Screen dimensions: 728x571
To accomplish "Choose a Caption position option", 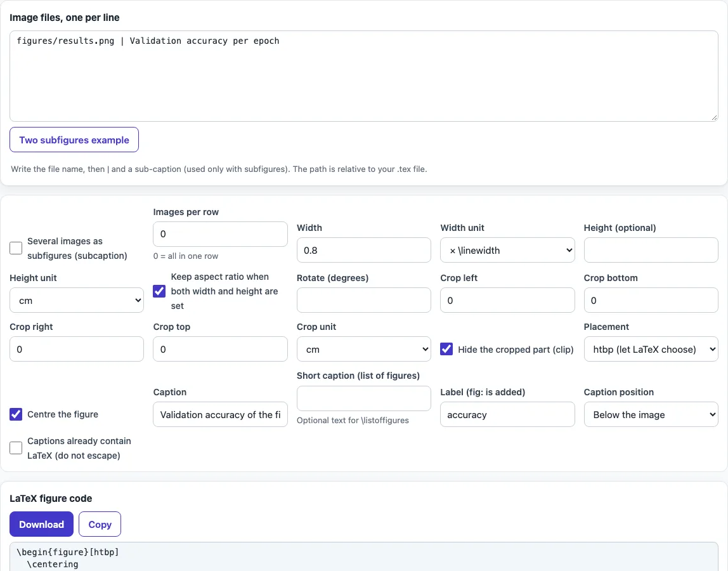I will coord(651,414).
